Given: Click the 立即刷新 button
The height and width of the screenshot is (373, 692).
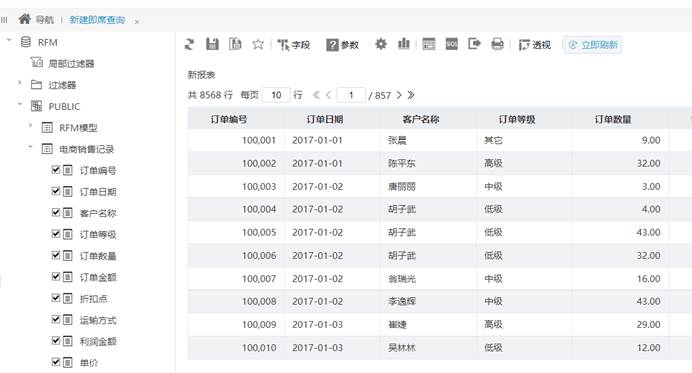Looking at the screenshot, I should tap(593, 45).
